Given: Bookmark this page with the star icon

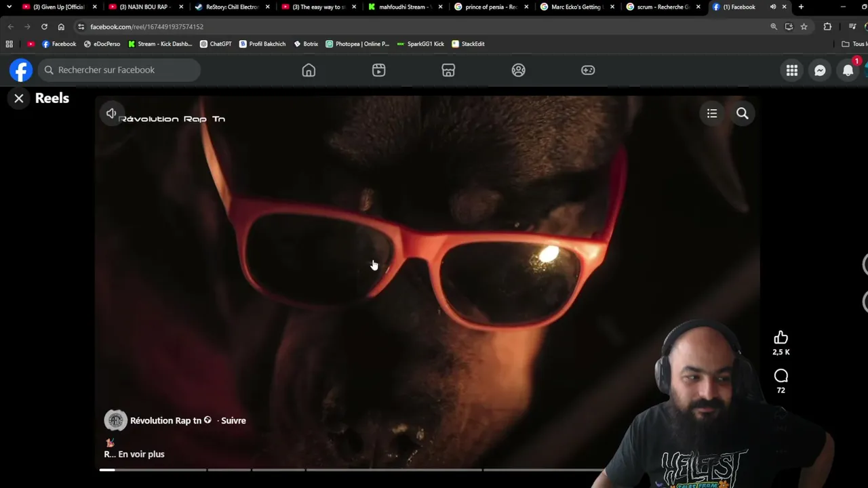Looking at the screenshot, I should click(x=804, y=26).
